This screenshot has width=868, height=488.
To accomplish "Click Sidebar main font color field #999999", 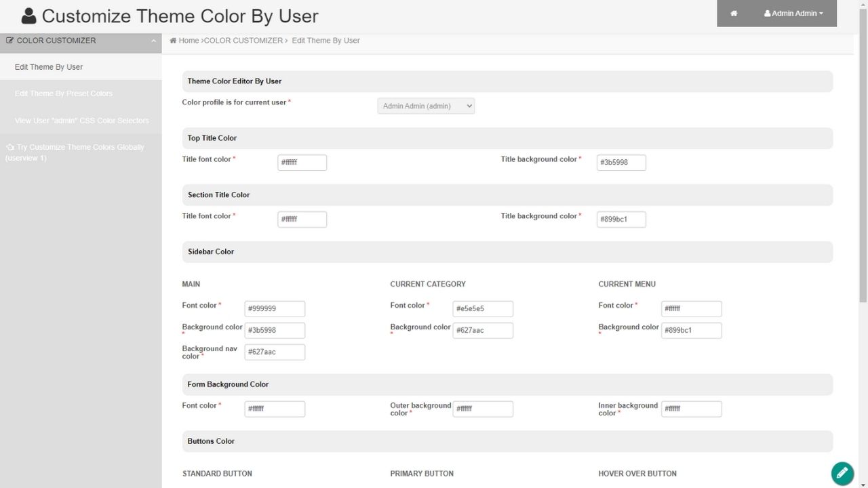I will click(275, 309).
